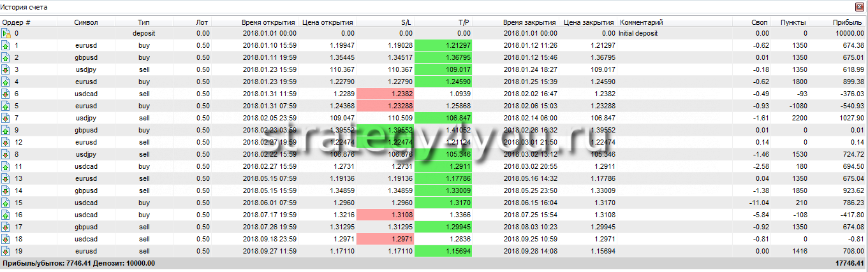868x272 pixels.
Task: Sort by the Ордер # column header
Action: tap(17, 22)
